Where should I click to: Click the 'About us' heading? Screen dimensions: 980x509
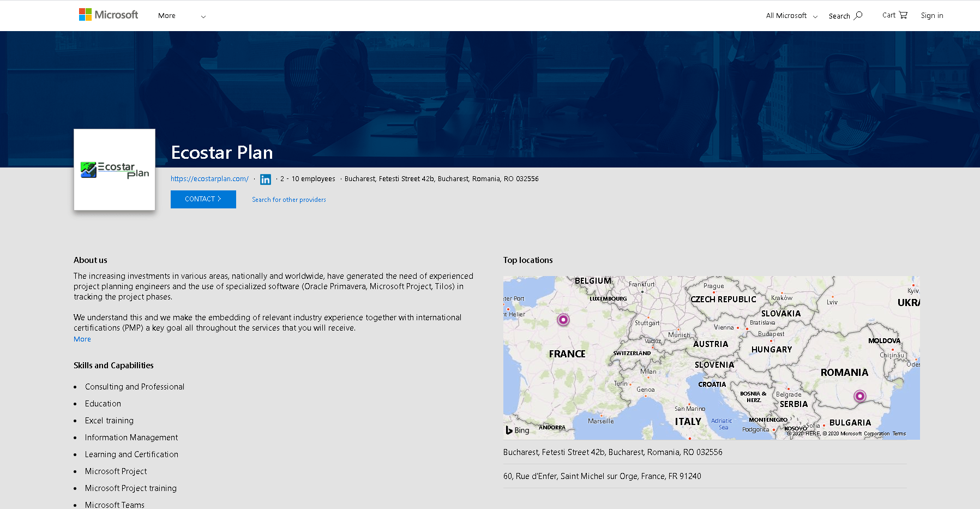click(x=91, y=260)
